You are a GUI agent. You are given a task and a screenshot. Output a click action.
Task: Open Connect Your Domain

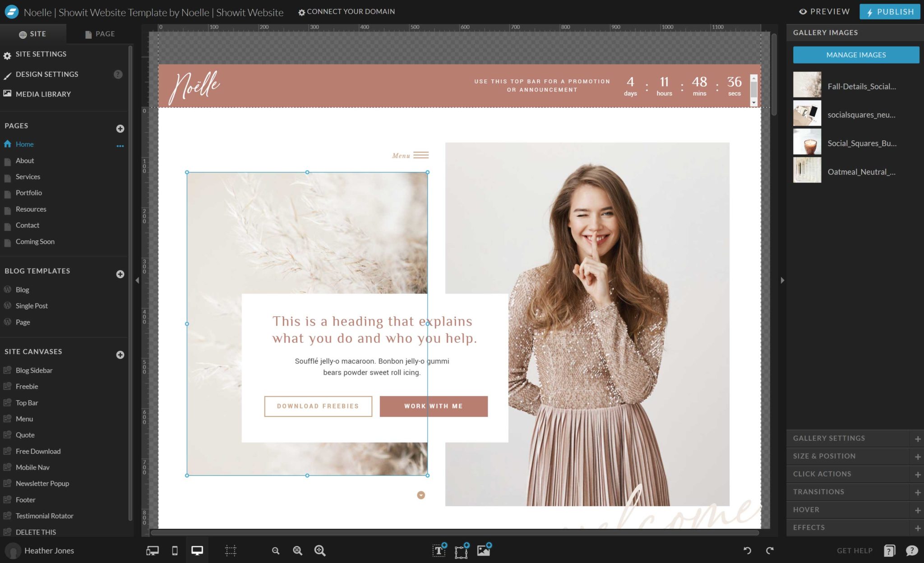coord(346,12)
